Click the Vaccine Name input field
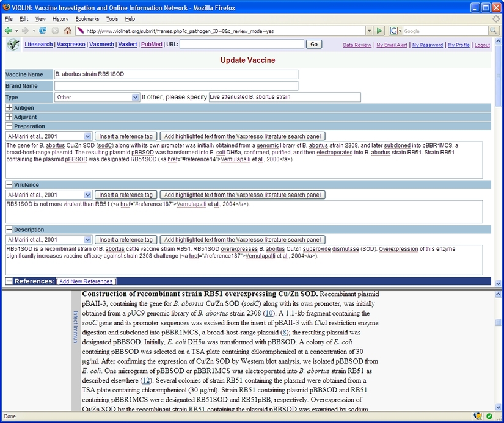504x423 pixels. click(x=176, y=74)
